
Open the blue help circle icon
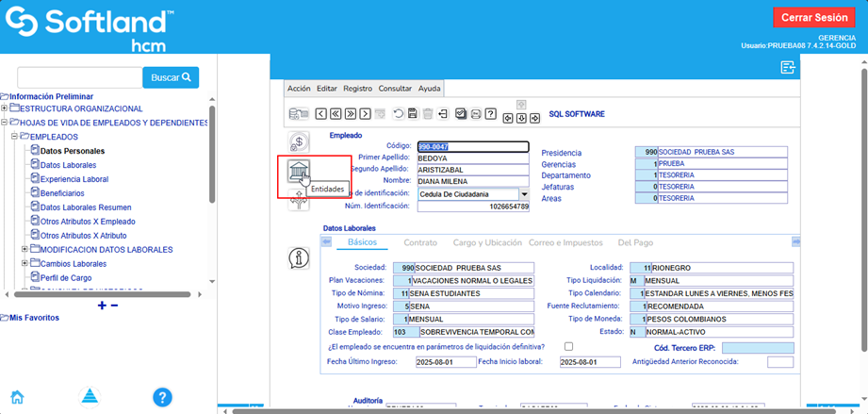[x=162, y=397]
